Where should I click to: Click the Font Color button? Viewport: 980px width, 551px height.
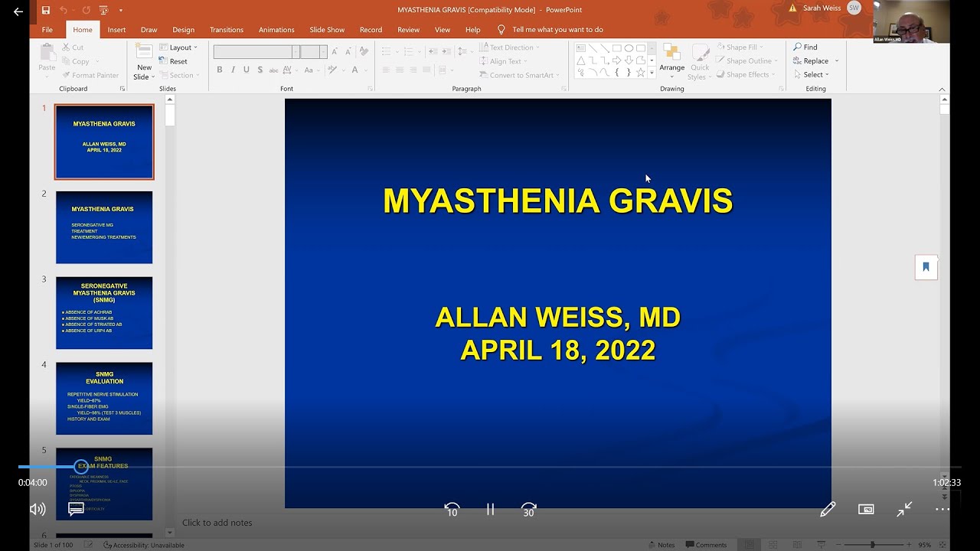[356, 70]
